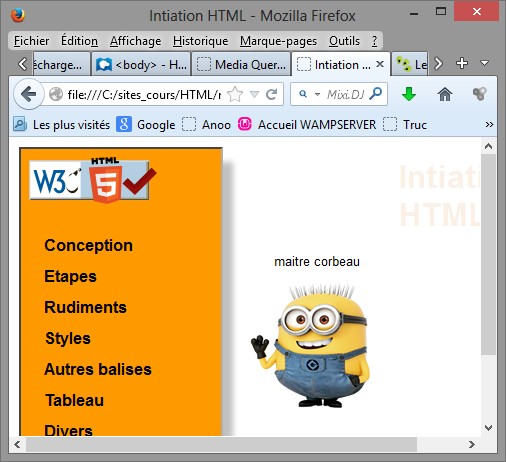Open the Etapes menu link
The image size is (506, 462).
point(70,276)
